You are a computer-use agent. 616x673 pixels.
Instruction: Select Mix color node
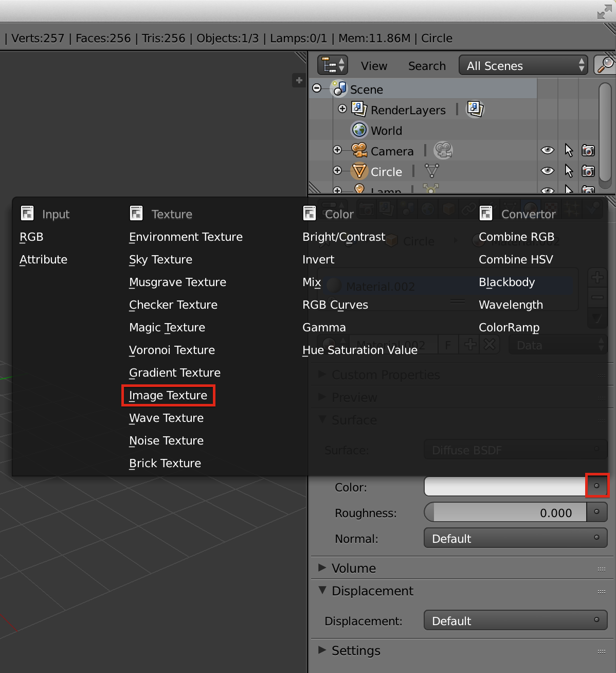click(x=312, y=282)
